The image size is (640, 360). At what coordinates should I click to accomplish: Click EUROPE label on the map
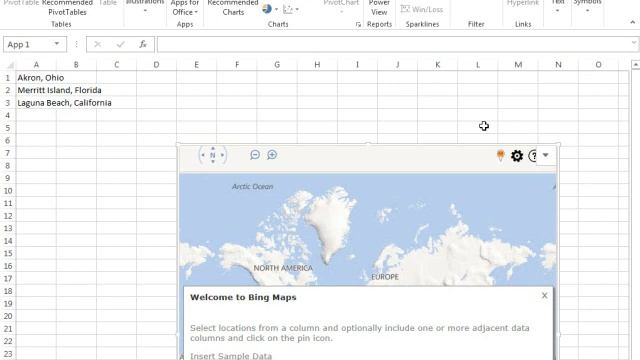[385, 277]
